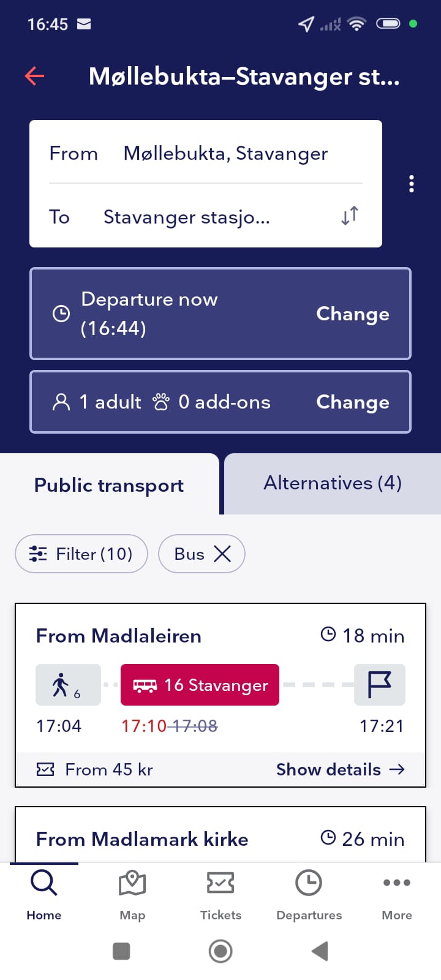Show details for Madlaleiren trip
Screen dimensions: 441x980
(x=340, y=769)
